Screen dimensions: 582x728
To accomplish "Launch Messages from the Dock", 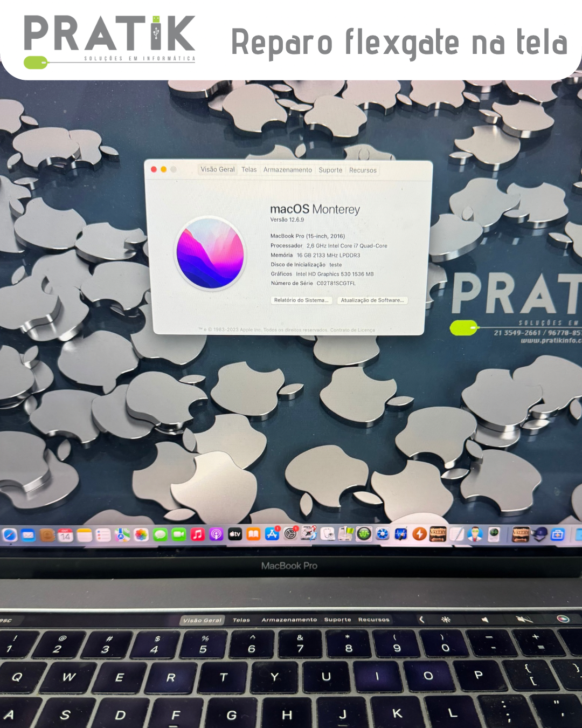I will 160,534.
